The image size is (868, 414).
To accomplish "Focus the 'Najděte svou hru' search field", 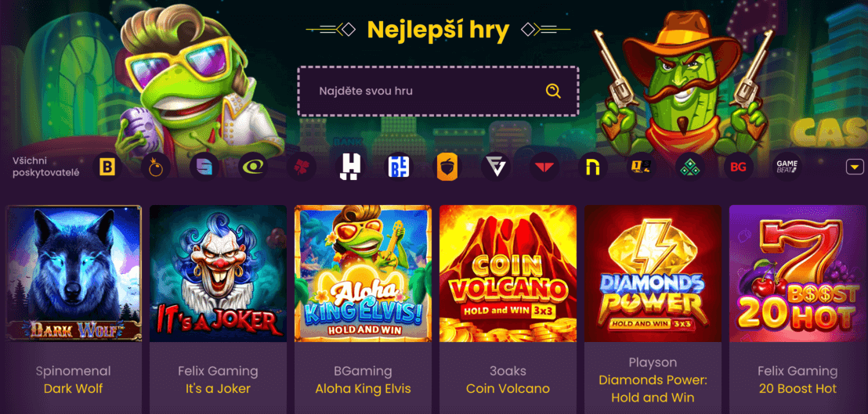I will tap(438, 92).
